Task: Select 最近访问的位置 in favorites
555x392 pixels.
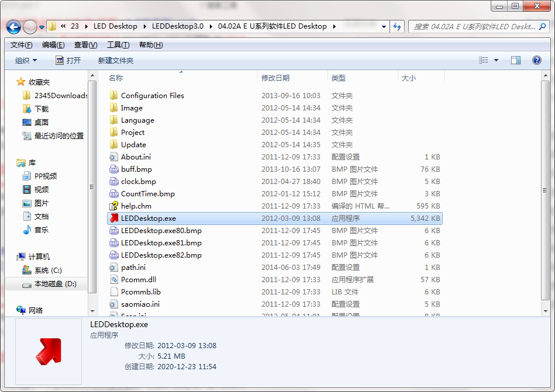Action: click(58, 136)
